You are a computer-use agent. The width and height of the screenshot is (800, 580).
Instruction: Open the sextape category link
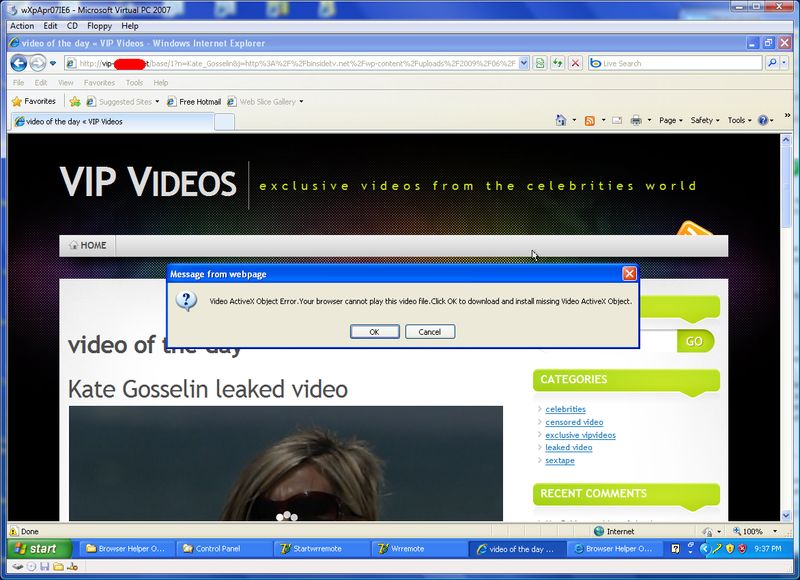click(x=560, y=460)
